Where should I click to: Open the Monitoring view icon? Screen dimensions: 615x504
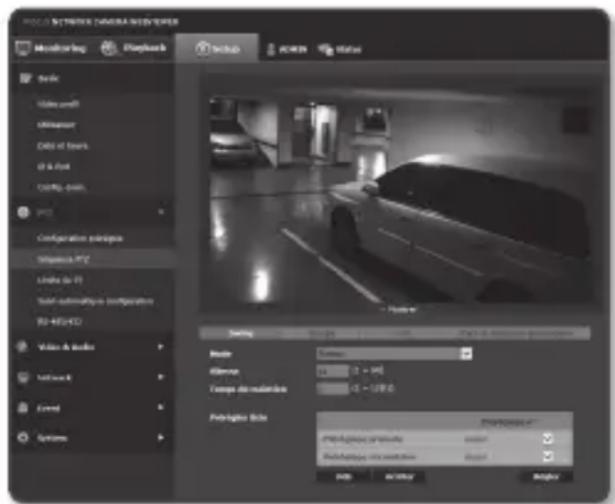click(22, 48)
